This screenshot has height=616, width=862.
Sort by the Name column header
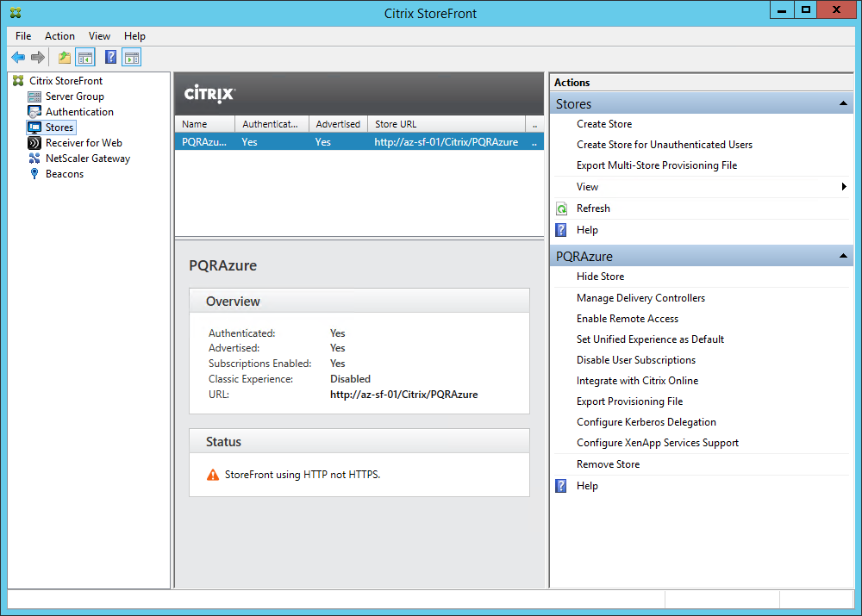pyautogui.click(x=205, y=124)
